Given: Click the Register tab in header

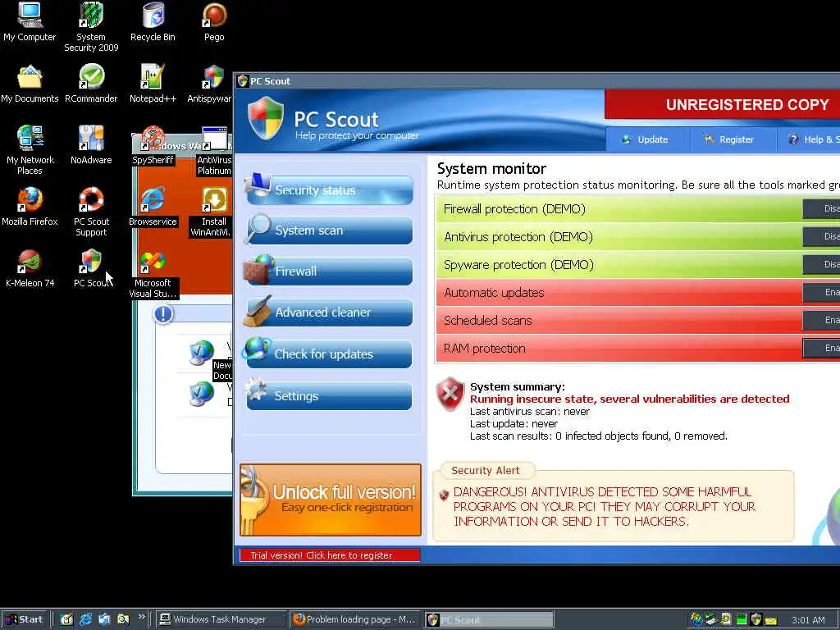Looking at the screenshot, I should pyautogui.click(x=731, y=139).
